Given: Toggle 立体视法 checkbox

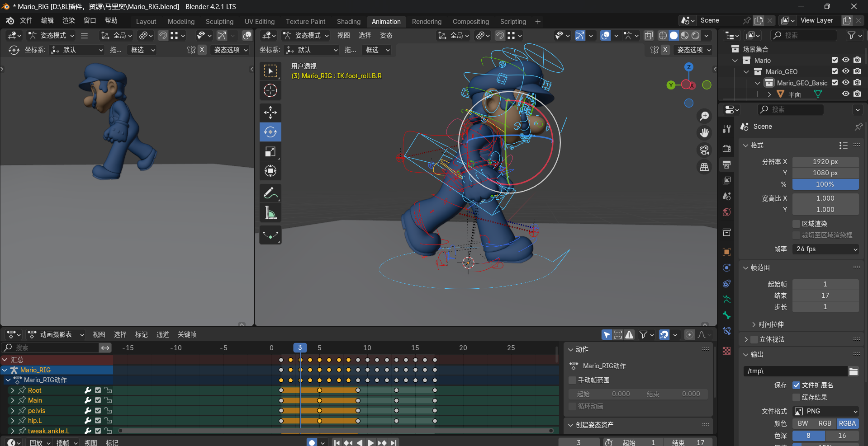Looking at the screenshot, I should pyautogui.click(x=754, y=339).
